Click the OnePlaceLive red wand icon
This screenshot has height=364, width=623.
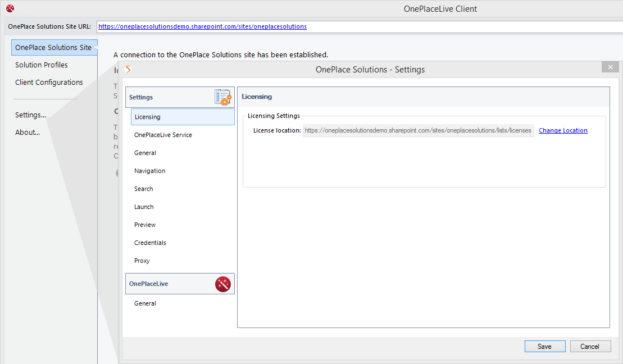coord(223,284)
